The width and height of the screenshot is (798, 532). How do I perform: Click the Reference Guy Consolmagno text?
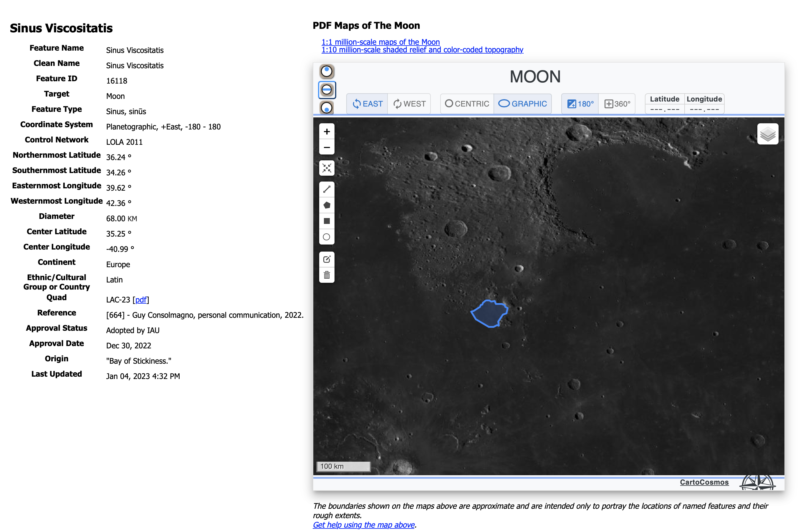coord(205,315)
